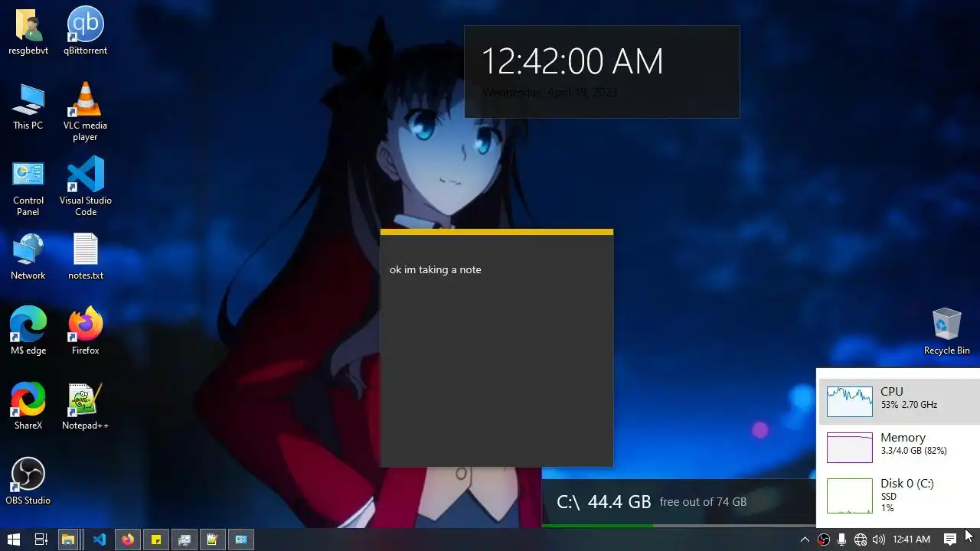Open the resgbebvt user folder on desktop
Viewport: 980px width, 551px height.
tap(28, 31)
